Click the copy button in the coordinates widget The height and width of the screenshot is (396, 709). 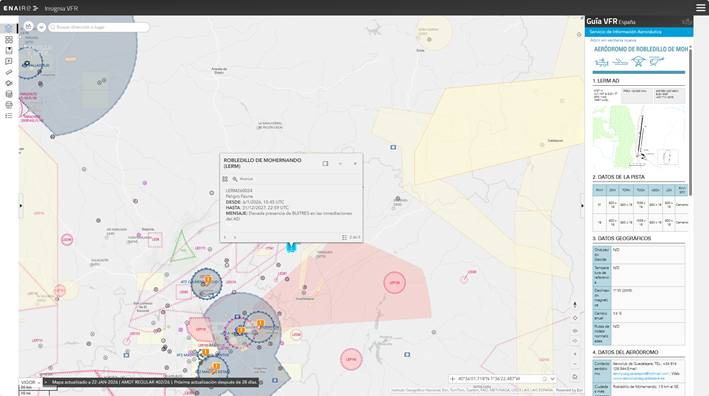pos(544,379)
